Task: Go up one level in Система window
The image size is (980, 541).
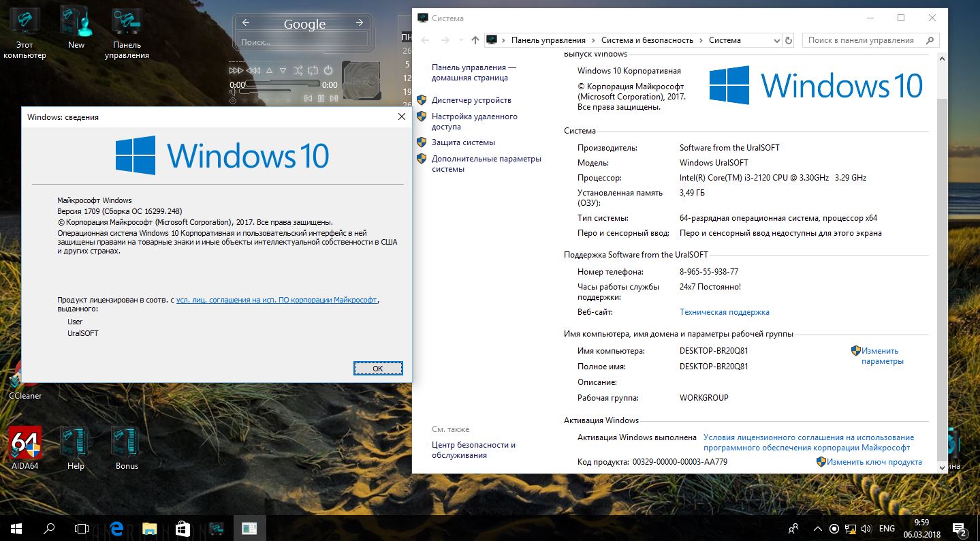Action: pyautogui.click(x=475, y=40)
